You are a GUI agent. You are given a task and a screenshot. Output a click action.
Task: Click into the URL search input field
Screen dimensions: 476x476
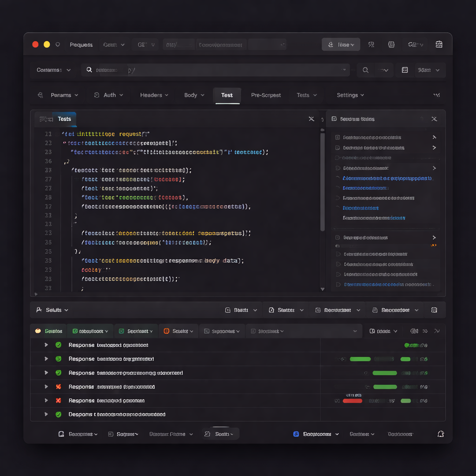coord(214,70)
